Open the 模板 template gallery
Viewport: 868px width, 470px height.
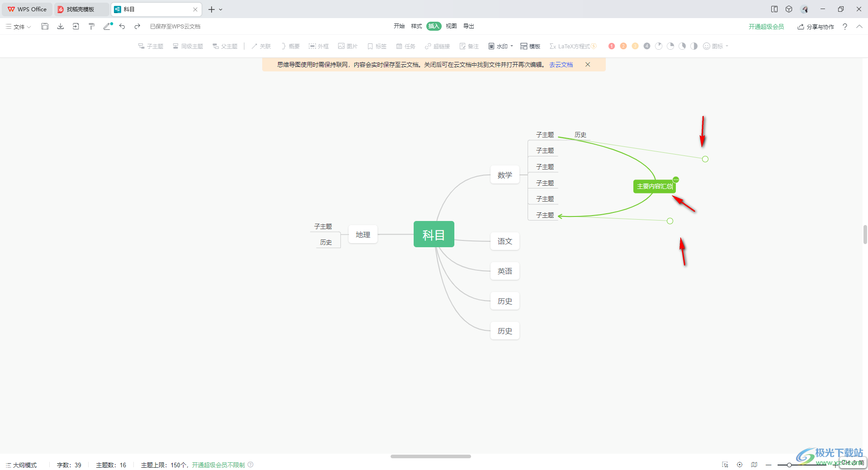click(x=530, y=46)
